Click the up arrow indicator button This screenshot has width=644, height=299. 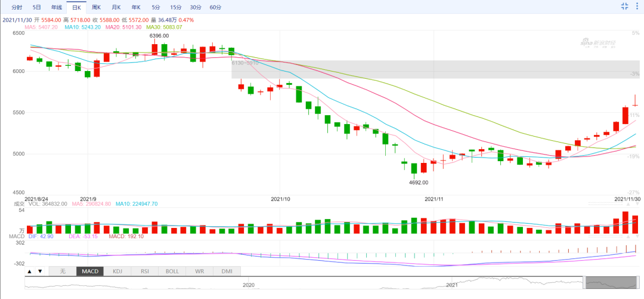[29, 271]
